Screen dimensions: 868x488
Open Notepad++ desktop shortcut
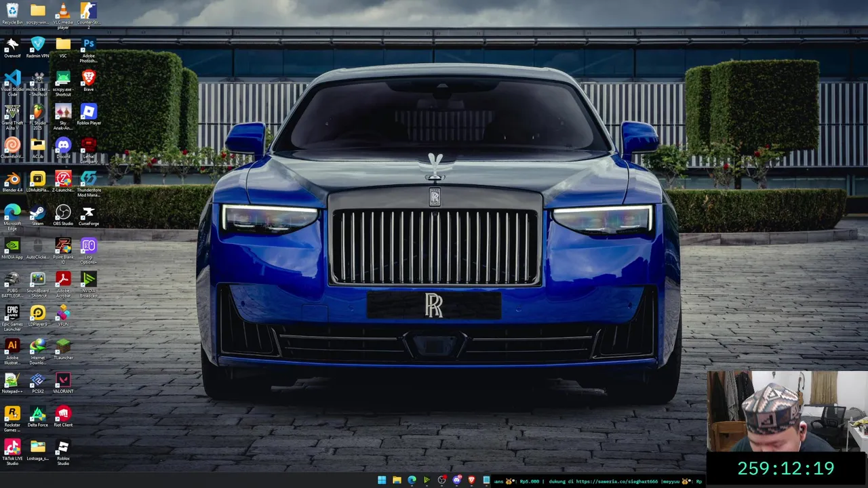[12, 382]
